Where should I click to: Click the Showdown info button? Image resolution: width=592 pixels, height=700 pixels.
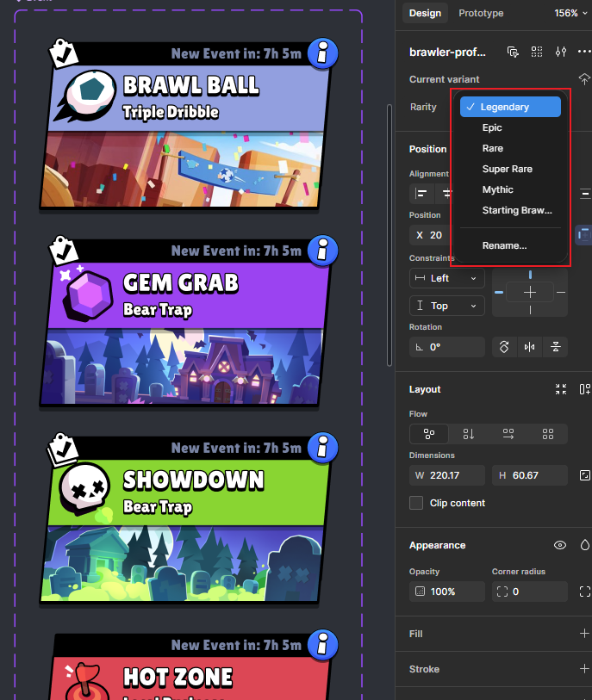tap(322, 448)
